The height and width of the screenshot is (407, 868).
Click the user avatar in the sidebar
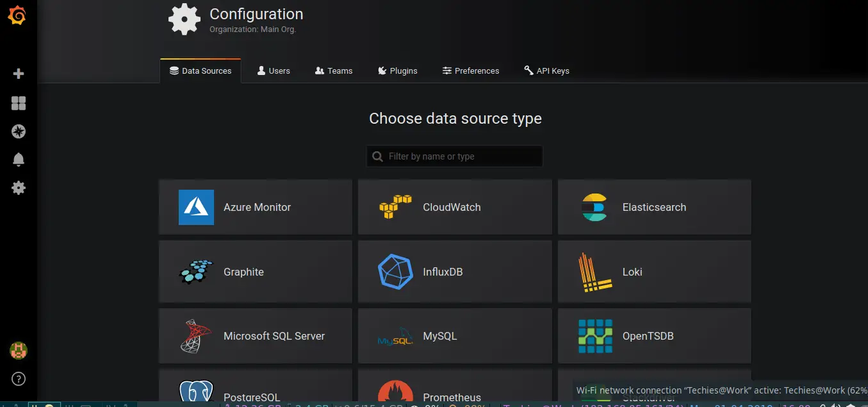coord(17,350)
